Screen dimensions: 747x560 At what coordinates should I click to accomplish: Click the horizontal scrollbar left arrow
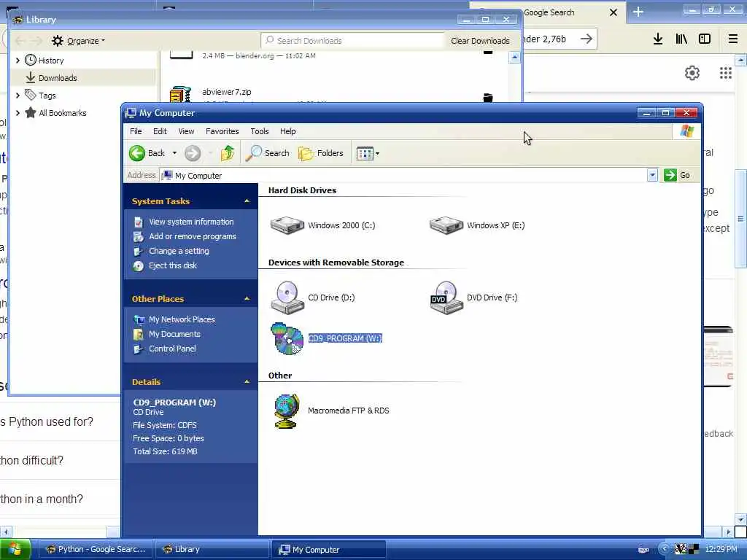pyautogui.click(x=6, y=532)
